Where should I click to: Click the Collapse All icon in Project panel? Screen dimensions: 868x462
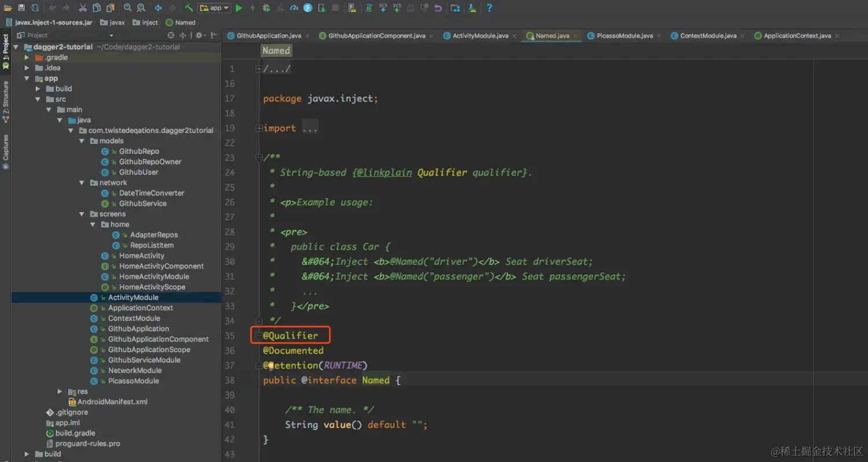click(x=182, y=35)
